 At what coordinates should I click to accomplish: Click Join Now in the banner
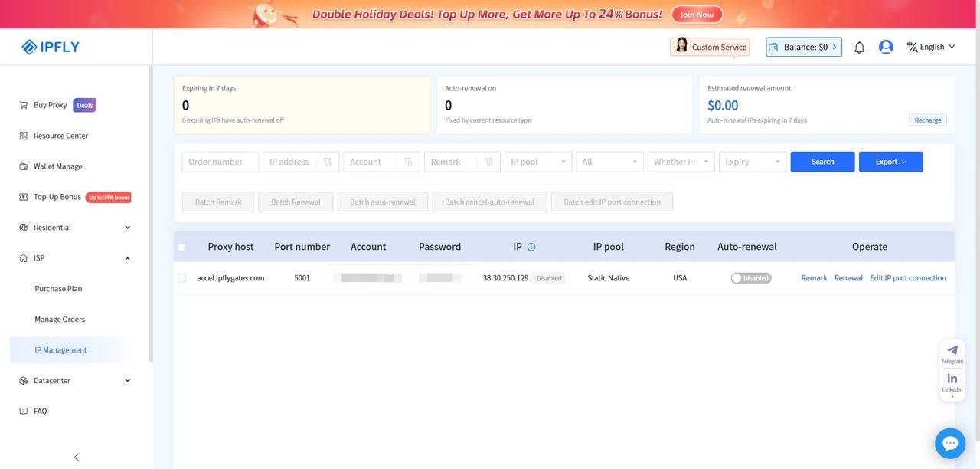tap(697, 15)
